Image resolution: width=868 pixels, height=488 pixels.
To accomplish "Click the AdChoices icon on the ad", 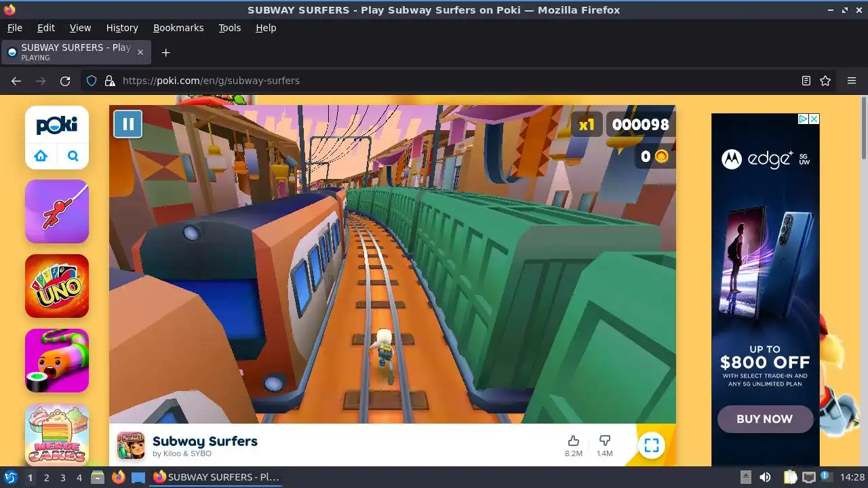I will pyautogui.click(x=803, y=119).
